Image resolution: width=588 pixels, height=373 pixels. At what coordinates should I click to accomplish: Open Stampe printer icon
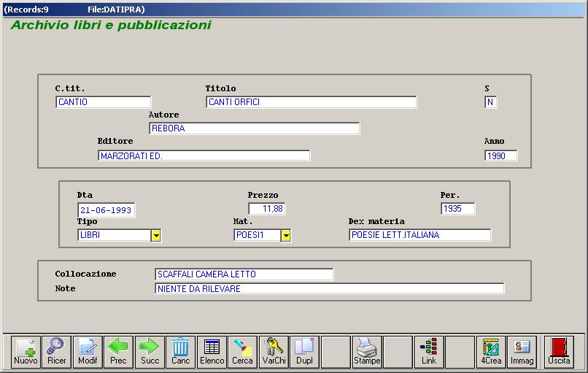coord(367,352)
